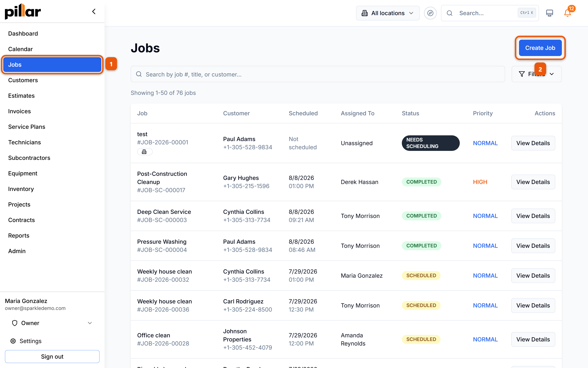Expand the Owner role selector
The width and height of the screenshot is (588, 368).
pyautogui.click(x=52, y=323)
